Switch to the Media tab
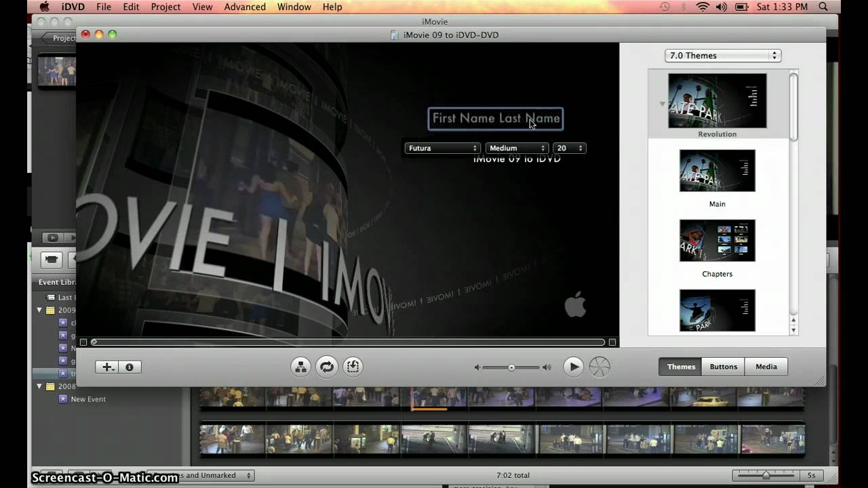The width and height of the screenshot is (868, 488). pyautogui.click(x=766, y=367)
